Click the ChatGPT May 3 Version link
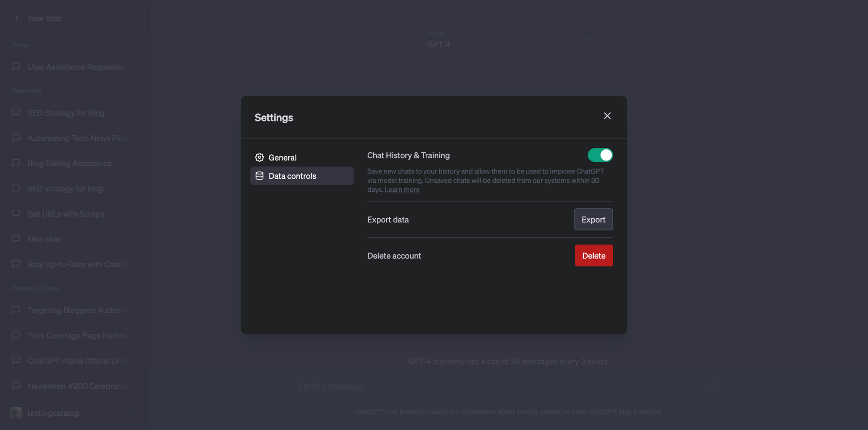The image size is (868, 430). [x=625, y=411]
